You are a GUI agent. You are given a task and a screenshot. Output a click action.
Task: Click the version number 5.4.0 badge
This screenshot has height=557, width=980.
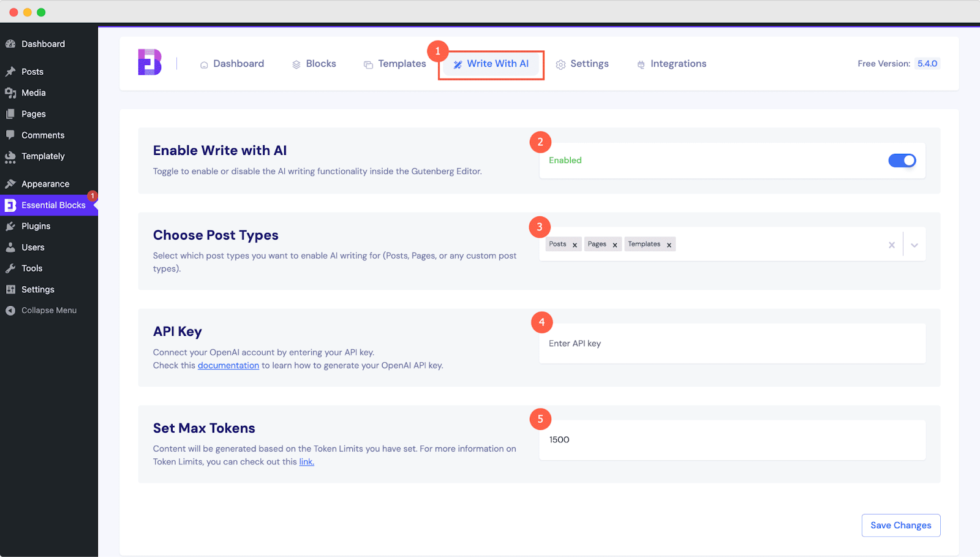coord(927,64)
